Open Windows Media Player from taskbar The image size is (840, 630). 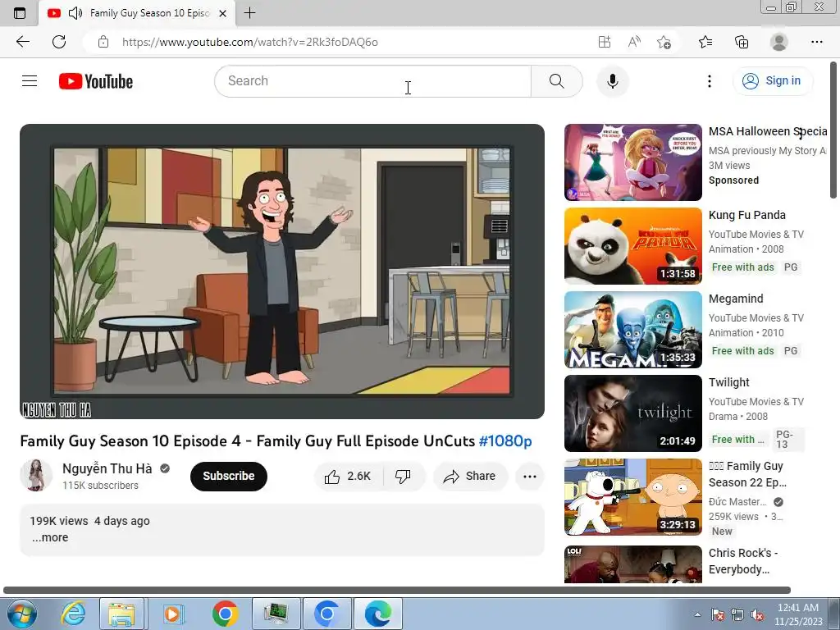pyautogui.click(x=172, y=614)
